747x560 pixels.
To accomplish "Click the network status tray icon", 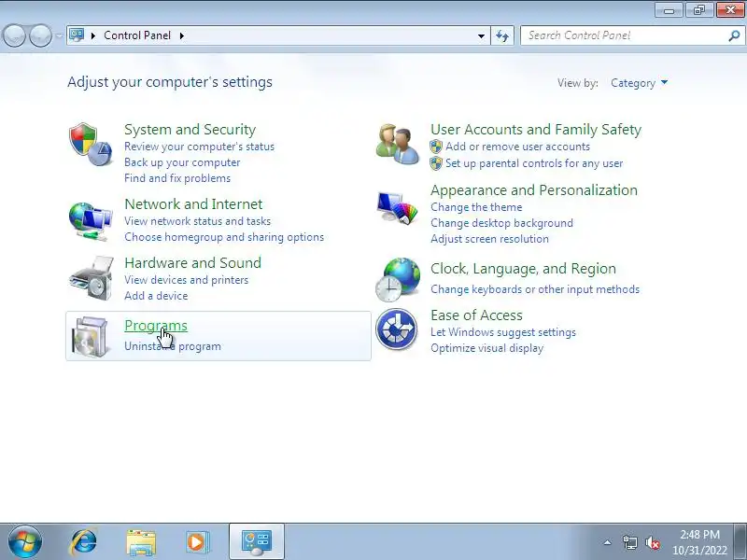I will coord(630,542).
